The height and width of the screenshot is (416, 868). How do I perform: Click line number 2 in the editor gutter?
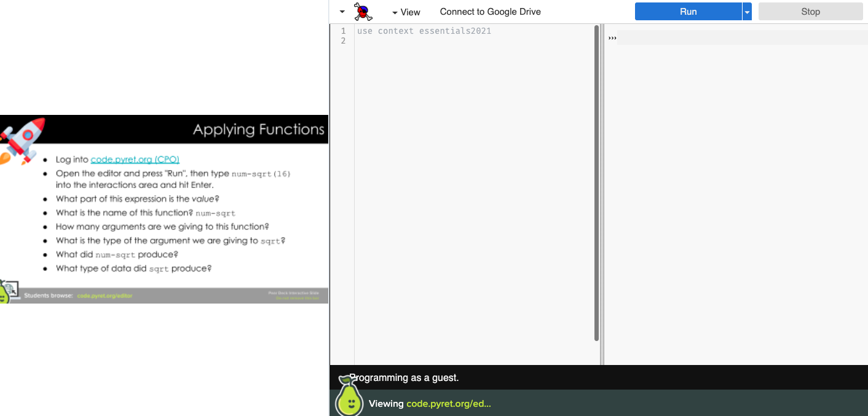click(342, 41)
